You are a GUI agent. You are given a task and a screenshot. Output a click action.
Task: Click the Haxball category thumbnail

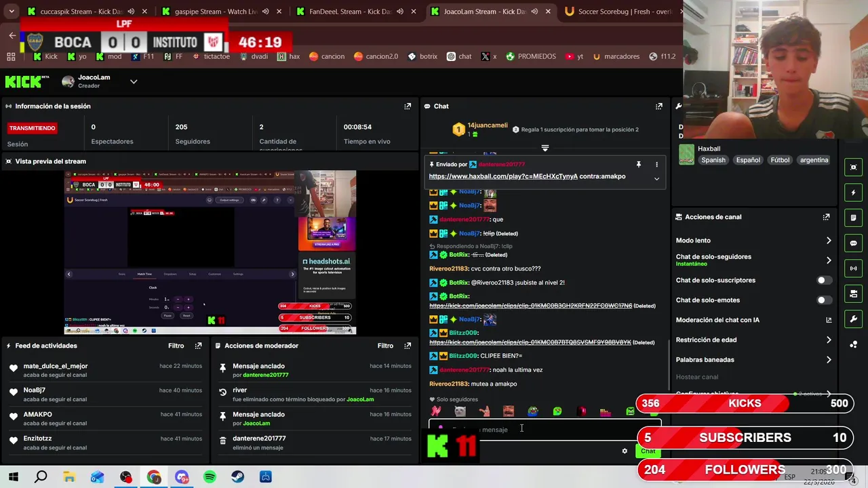686,155
